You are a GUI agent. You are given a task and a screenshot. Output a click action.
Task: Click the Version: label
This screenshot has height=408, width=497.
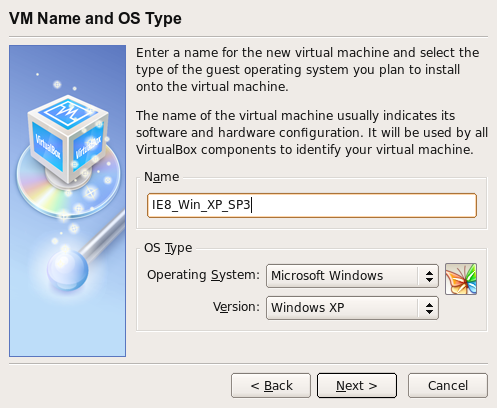tap(236, 307)
